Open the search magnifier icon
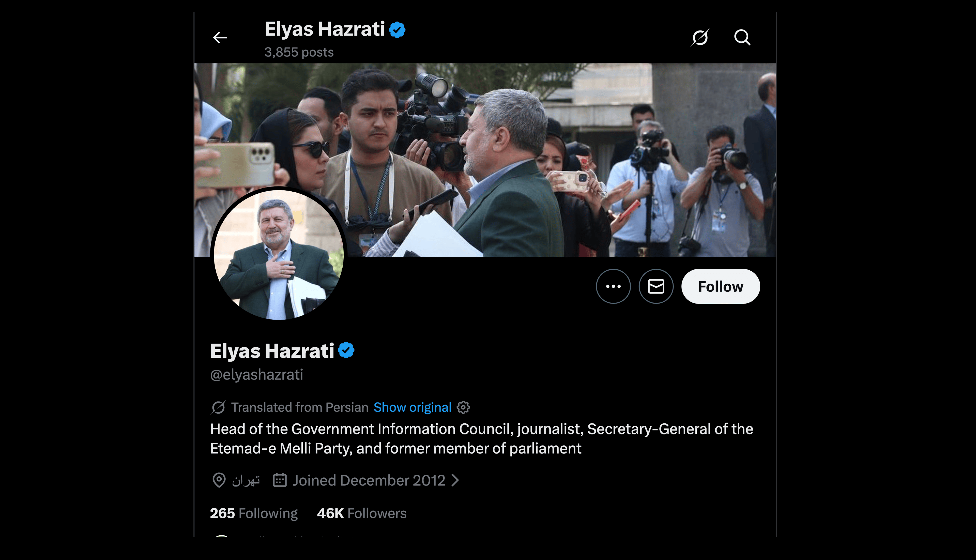Image resolution: width=976 pixels, height=560 pixels. [742, 38]
